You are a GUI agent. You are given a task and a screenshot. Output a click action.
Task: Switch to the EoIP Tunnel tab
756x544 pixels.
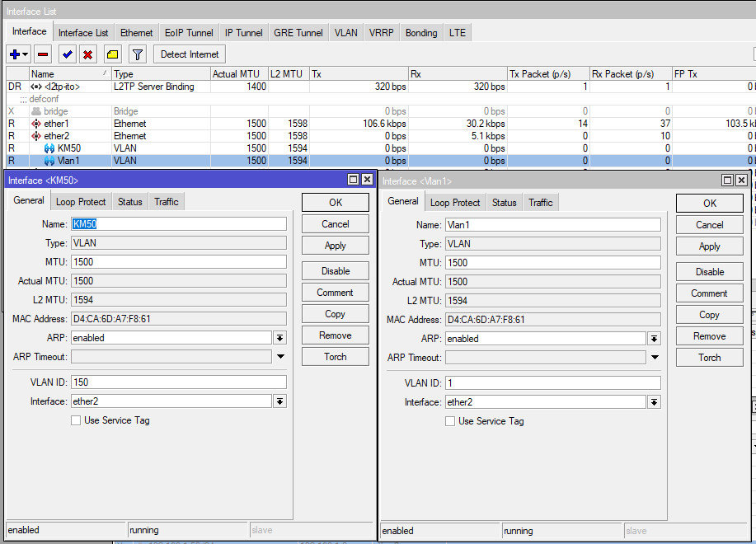pos(189,33)
